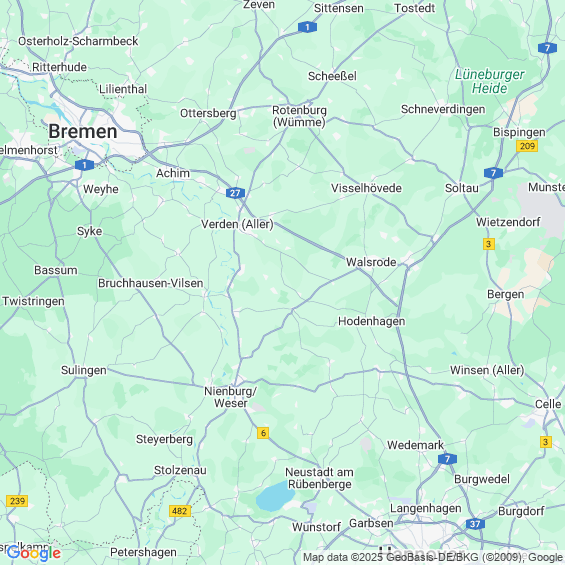This screenshot has width=565, height=565.
Task: Click the A7 shield near Wedemark
Action: (448, 459)
